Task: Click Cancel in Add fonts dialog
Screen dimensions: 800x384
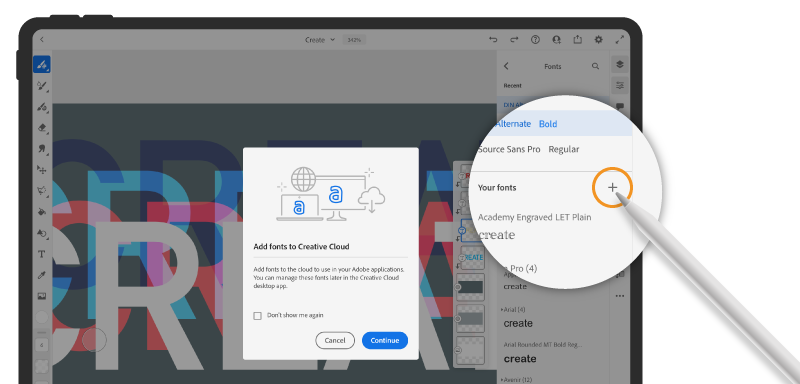Action: [335, 341]
